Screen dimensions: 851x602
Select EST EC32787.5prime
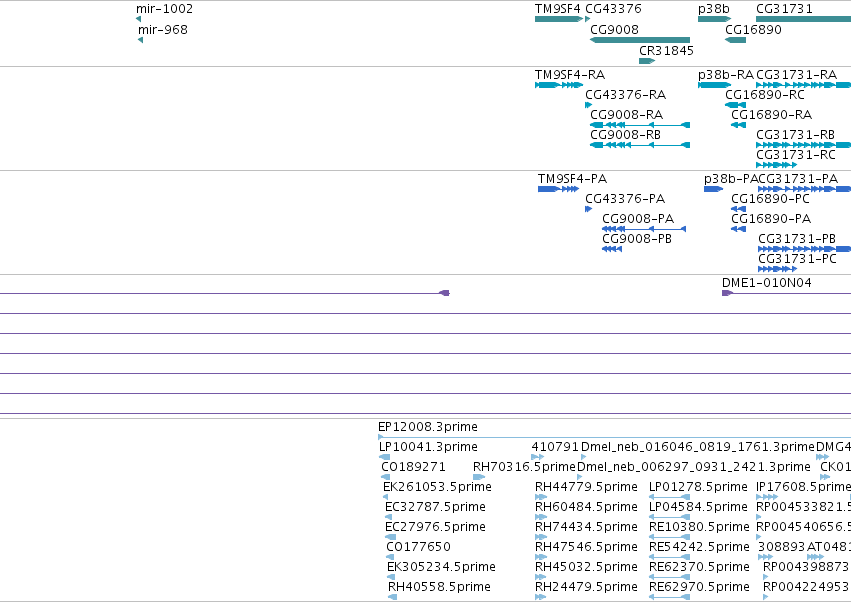point(435,507)
